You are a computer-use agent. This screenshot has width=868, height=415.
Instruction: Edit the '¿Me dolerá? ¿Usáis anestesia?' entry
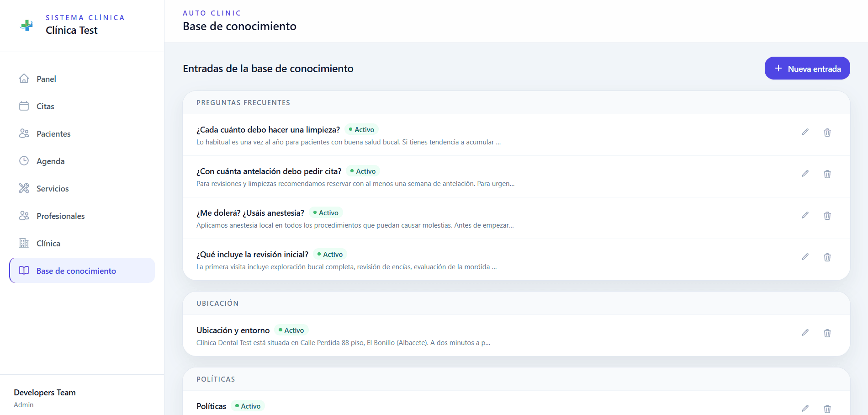(805, 215)
